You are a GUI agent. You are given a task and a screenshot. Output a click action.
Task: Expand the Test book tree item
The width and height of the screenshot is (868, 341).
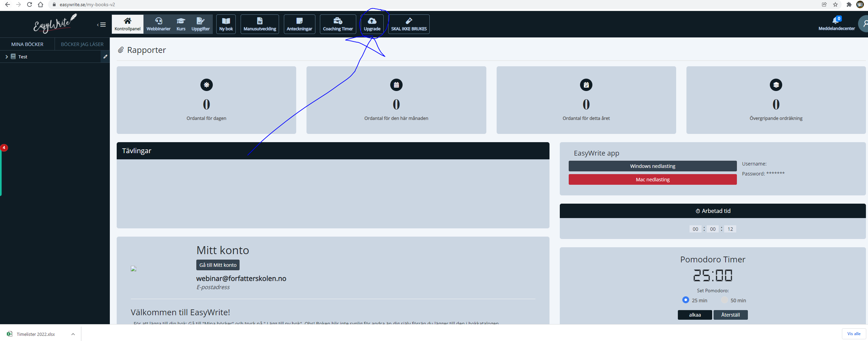(7, 57)
